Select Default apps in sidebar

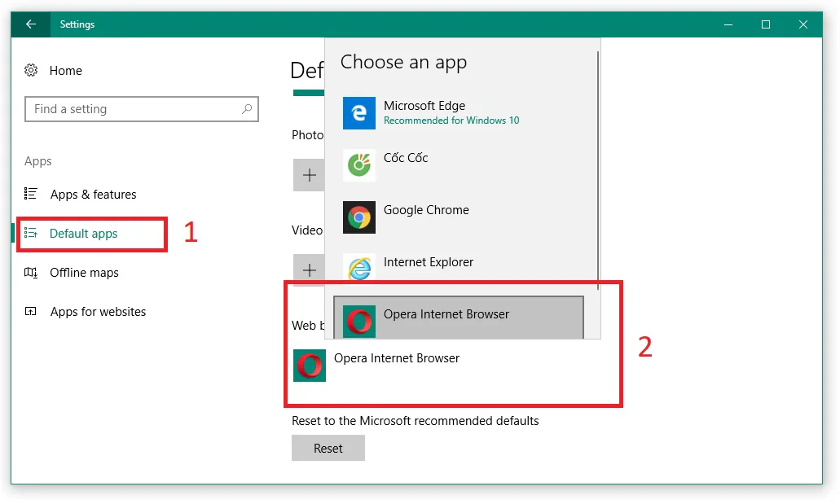click(83, 234)
